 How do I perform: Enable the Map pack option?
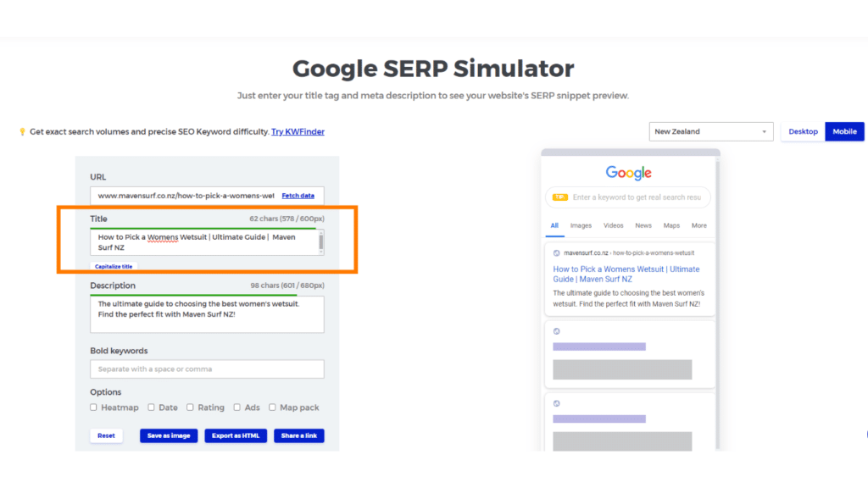pyautogui.click(x=272, y=408)
